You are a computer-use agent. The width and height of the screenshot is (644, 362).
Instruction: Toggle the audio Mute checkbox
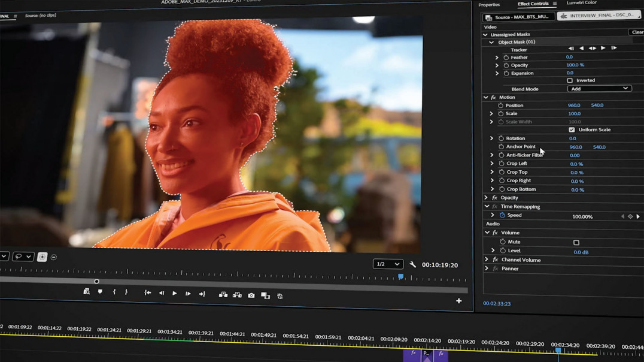click(x=576, y=243)
